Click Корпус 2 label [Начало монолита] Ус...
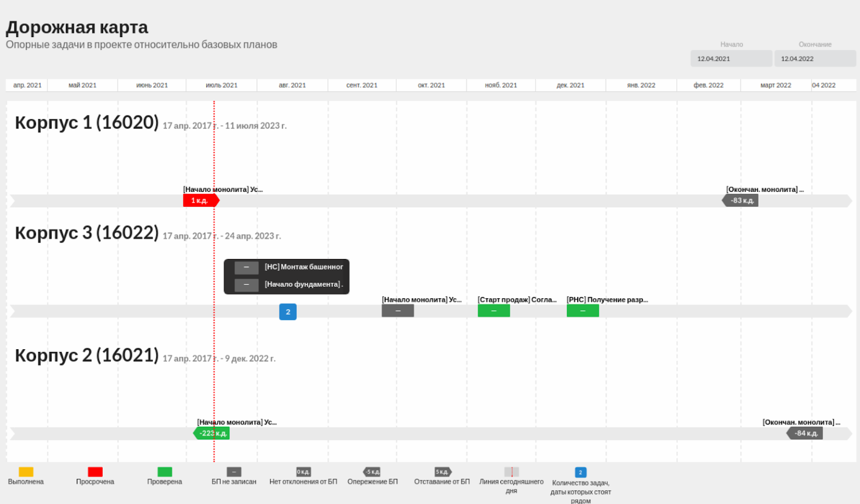Viewport: 860px width, 504px height. [237, 422]
